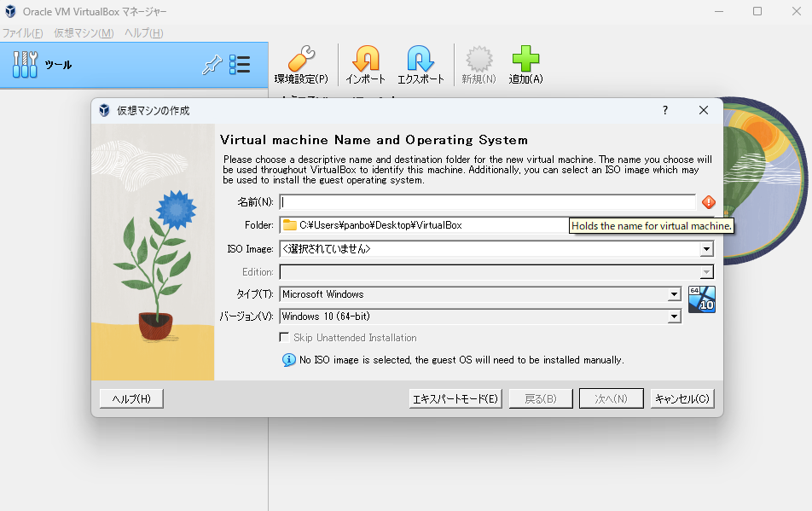Click the dialog's question mark help button
Image resolution: width=812 pixels, height=511 pixels.
click(x=665, y=111)
